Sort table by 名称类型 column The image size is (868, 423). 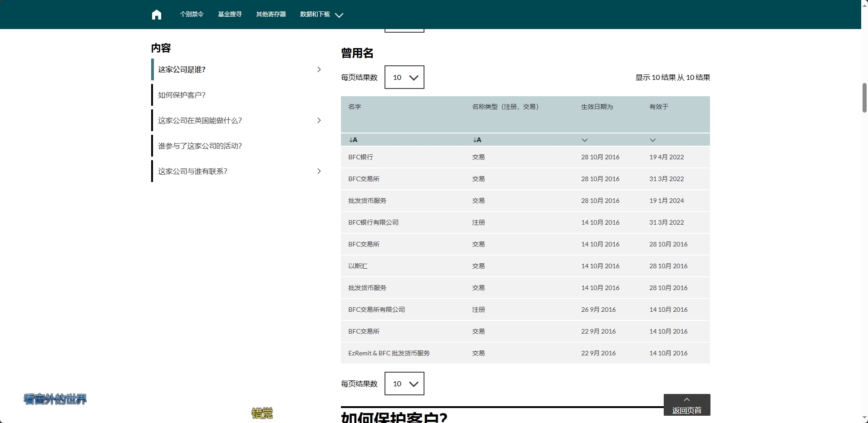[477, 140]
